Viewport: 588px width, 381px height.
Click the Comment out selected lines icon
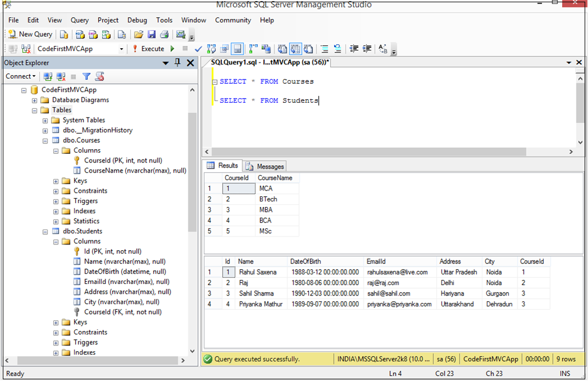(x=323, y=49)
